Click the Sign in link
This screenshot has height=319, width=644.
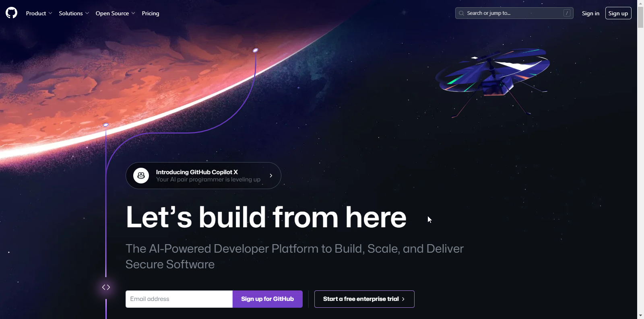[590, 13]
